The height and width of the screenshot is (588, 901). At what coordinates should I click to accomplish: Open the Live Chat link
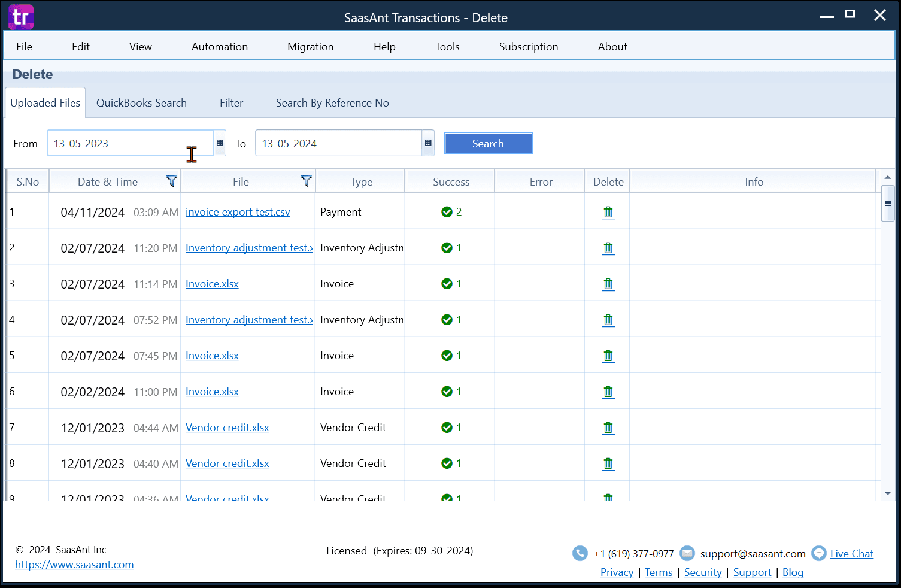click(852, 554)
